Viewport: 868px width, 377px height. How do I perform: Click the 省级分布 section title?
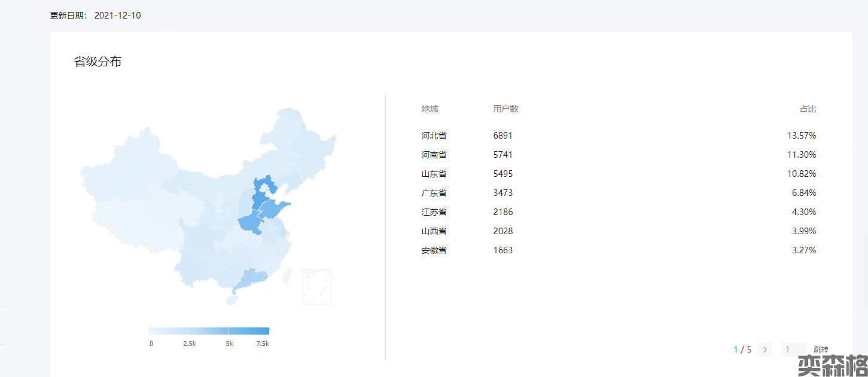point(98,62)
